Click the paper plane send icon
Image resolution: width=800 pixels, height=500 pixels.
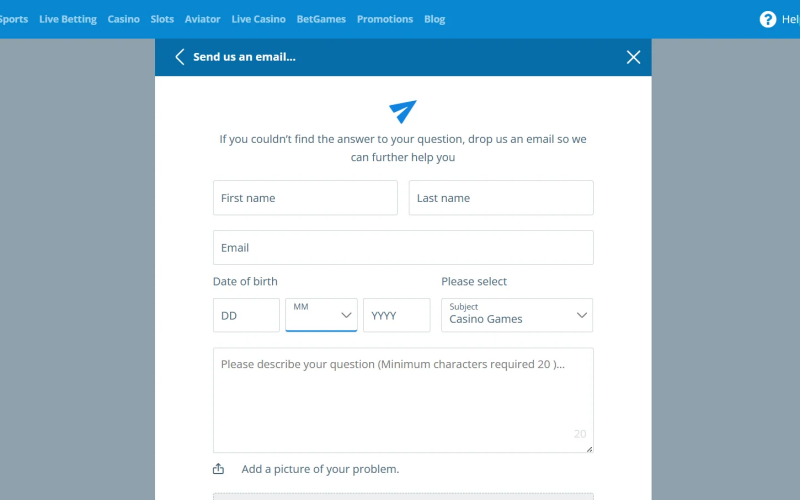click(403, 111)
